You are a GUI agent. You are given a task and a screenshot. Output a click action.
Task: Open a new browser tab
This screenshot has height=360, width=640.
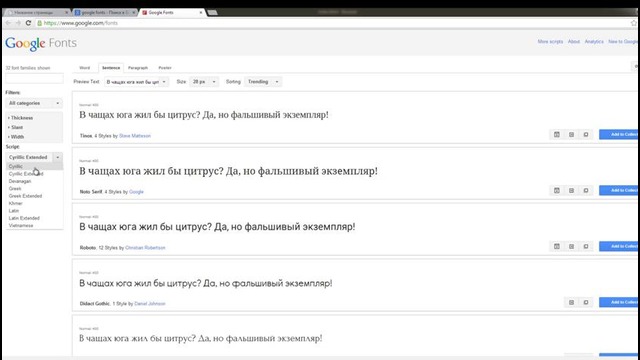[212, 13]
